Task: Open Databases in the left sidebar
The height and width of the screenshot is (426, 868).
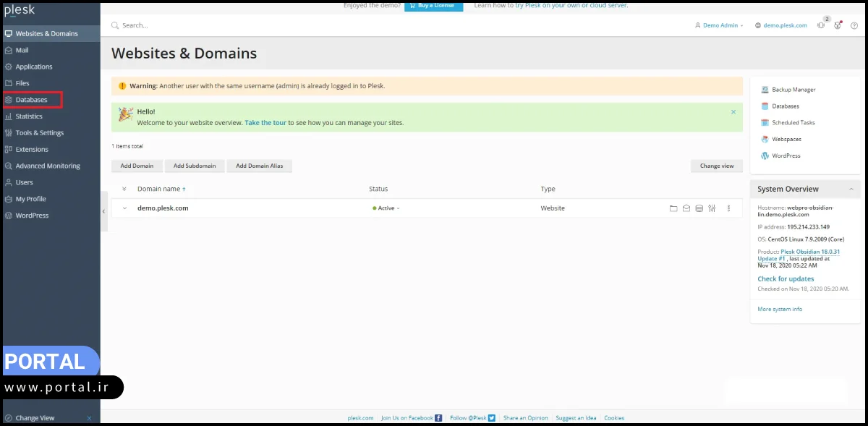Action: coord(31,100)
